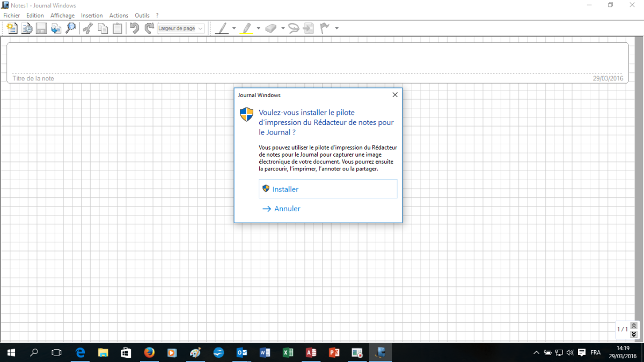Go to previous page with up chevrons
The height and width of the screenshot is (362, 644).
point(634,326)
